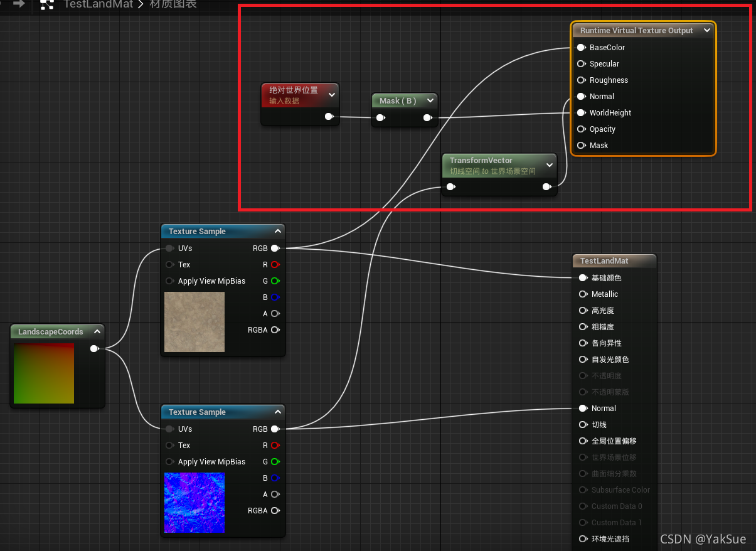Screen dimensions: 756x551
Task: Click the blue normal map texture thumbnail
Action: click(x=194, y=503)
